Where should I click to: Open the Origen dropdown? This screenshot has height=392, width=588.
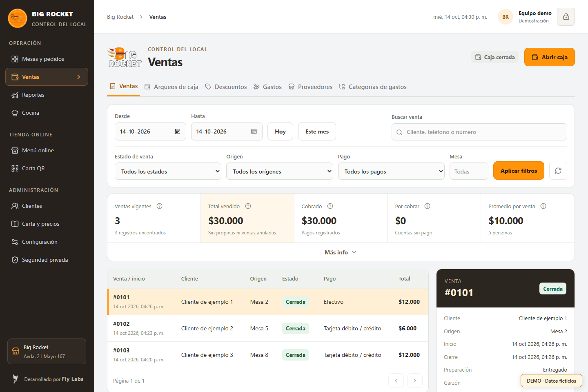pos(280,171)
